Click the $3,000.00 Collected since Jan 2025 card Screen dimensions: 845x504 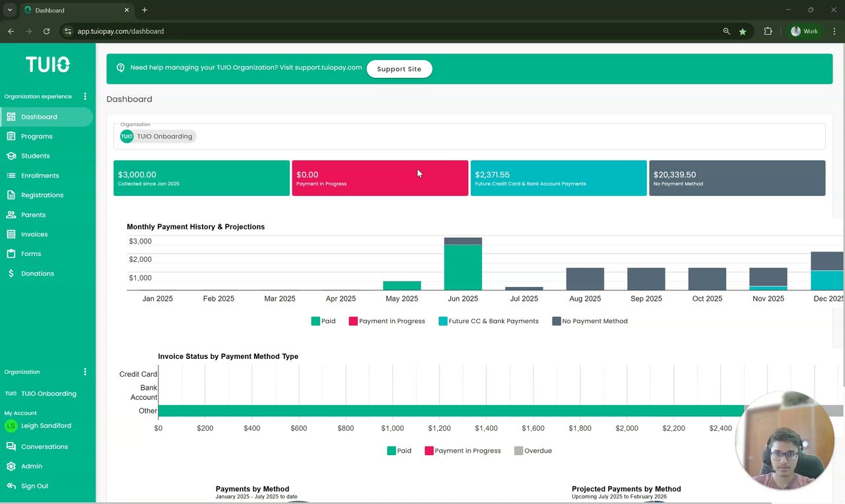click(x=201, y=178)
